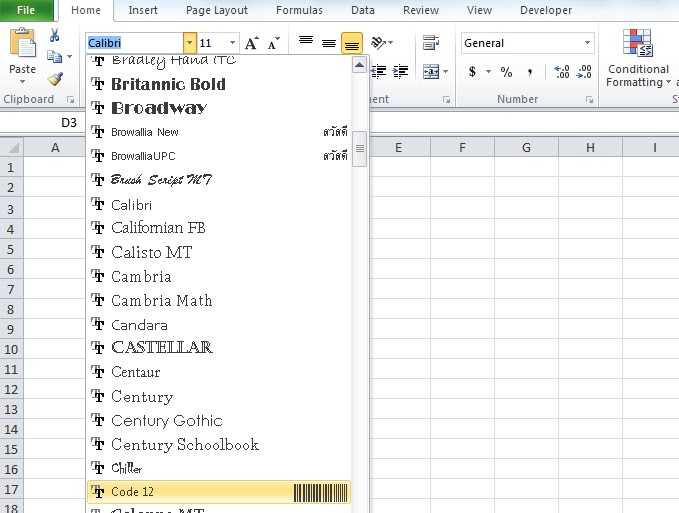Click the Copy icon
679x513 pixels.
[54, 57]
